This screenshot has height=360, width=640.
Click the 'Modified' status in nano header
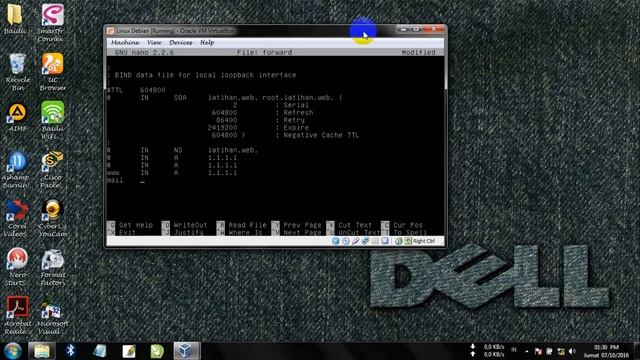tap(418, 52)
